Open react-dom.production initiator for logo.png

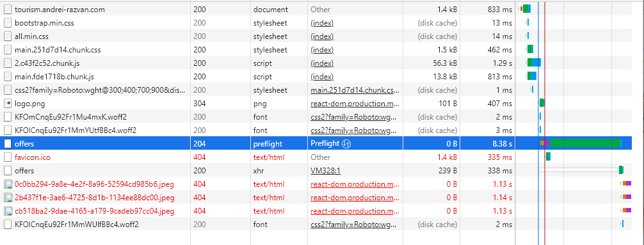coord(355,104)
